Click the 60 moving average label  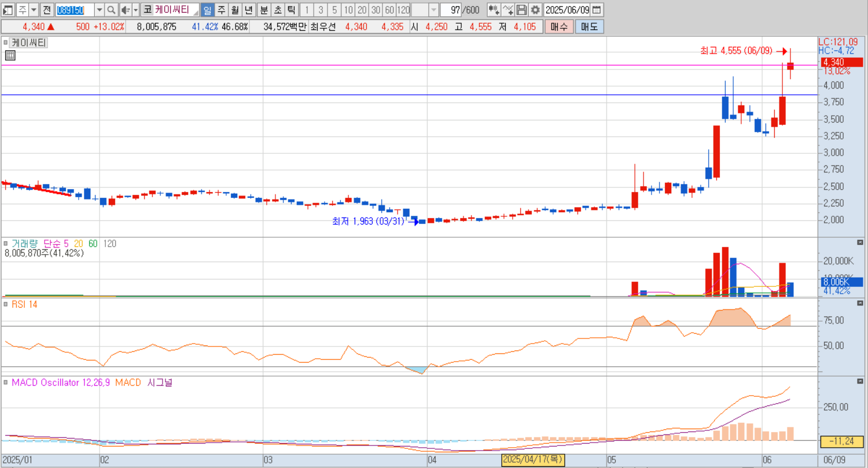click(x=93, y=244)
